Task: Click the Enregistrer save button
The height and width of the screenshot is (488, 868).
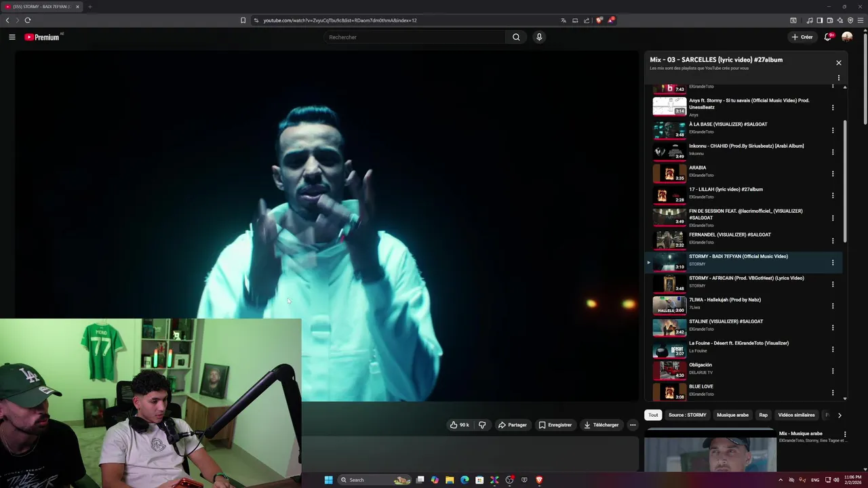Action: (x=555, y=425)
